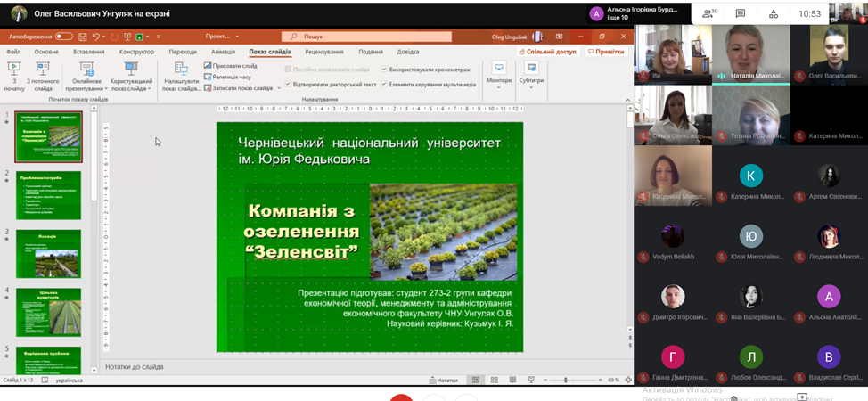Switch to Reading view icon

coord(512,381)
